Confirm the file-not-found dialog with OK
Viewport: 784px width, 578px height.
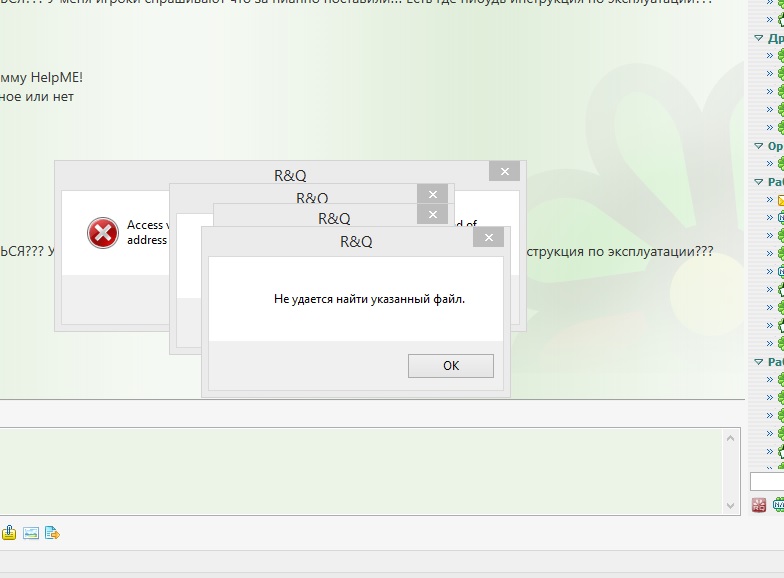click(x=450, y=366)
